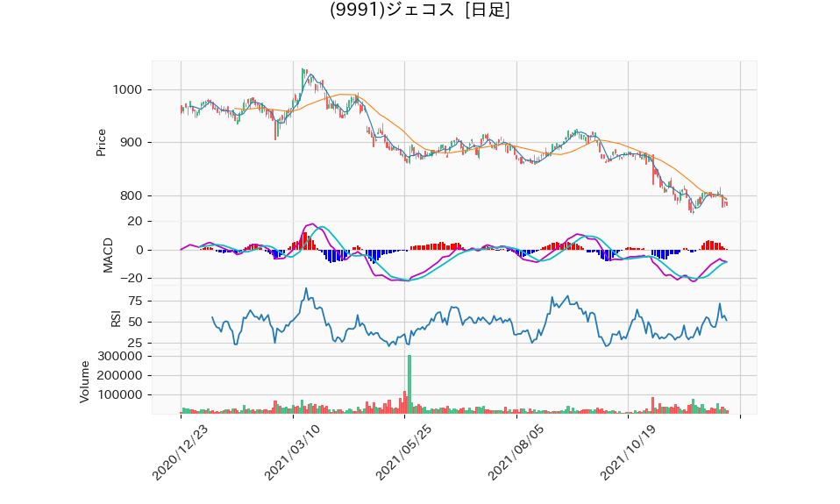
Task: Click the MACD −20 tick label
Action: click(132, 279)
